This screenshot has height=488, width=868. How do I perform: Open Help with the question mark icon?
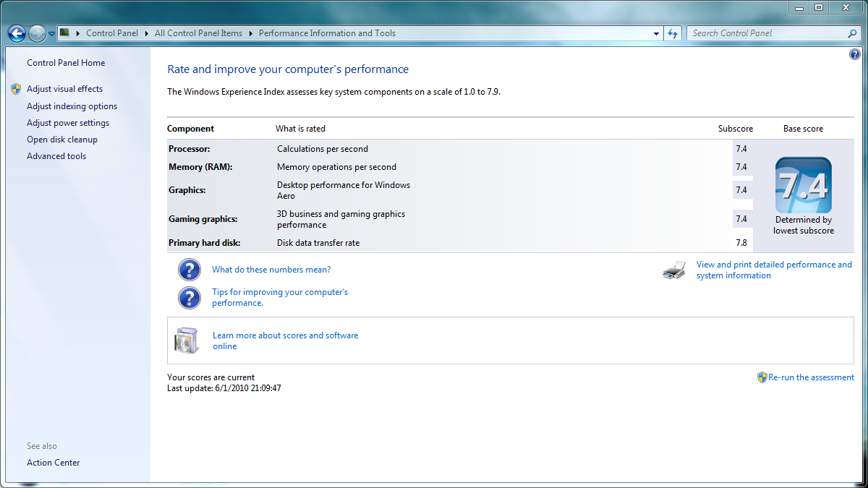pos(854,54)
